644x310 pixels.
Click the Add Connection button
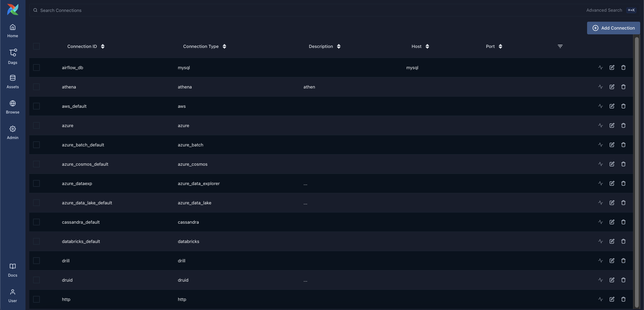tap(613, 28)
